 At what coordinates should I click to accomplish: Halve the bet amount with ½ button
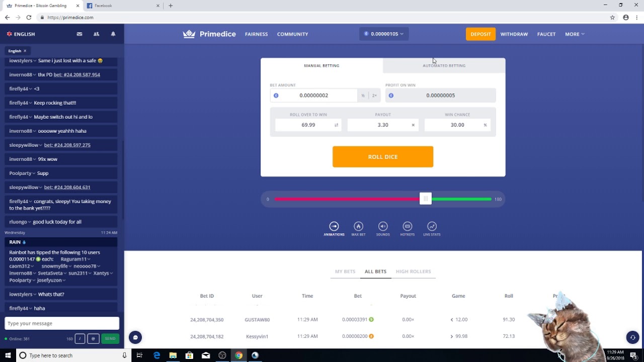[x=363, y=96]
